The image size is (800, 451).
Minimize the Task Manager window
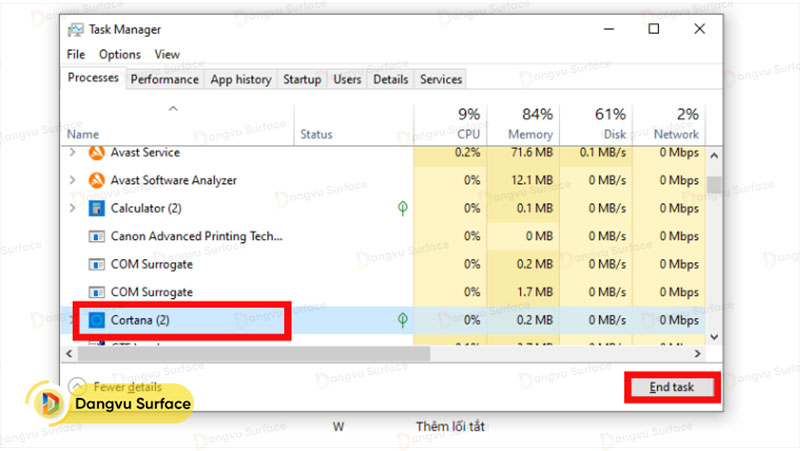(609, 29)
